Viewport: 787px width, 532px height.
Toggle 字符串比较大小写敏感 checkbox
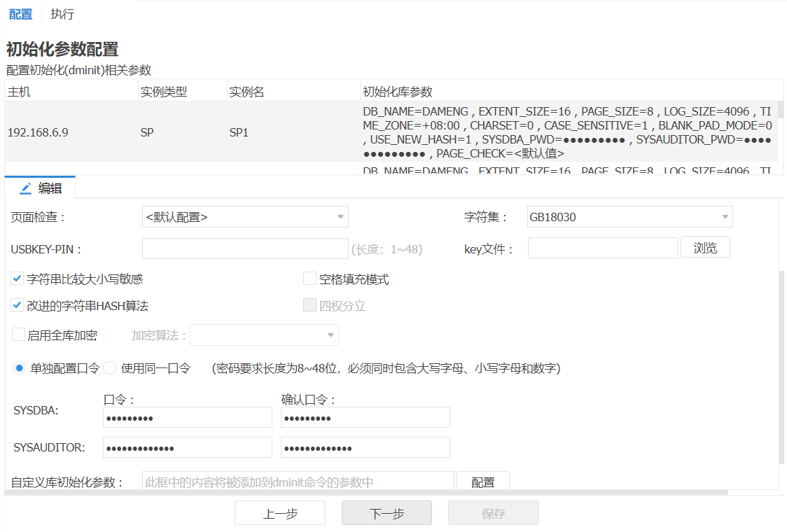pos(18,279)
